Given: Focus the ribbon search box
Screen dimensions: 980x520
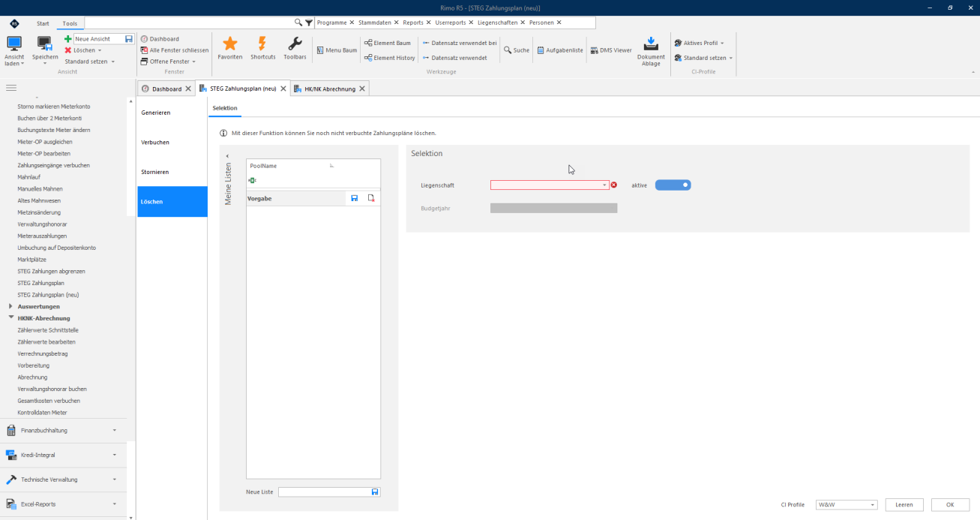Looking at the screenshot, I should click(189, 23).
